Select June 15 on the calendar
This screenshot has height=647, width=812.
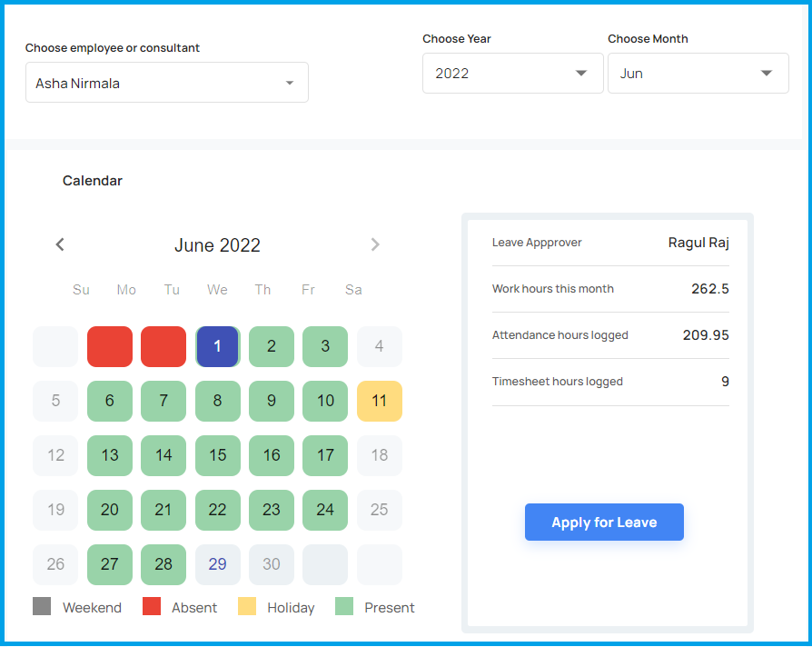(x=217, y=455)
